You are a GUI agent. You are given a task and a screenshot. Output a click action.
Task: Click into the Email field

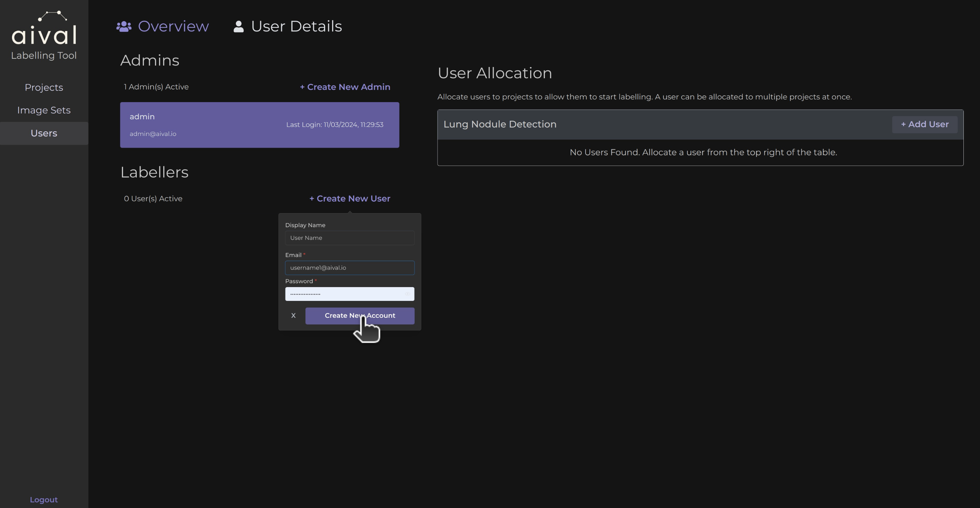[x=350, y=268]
